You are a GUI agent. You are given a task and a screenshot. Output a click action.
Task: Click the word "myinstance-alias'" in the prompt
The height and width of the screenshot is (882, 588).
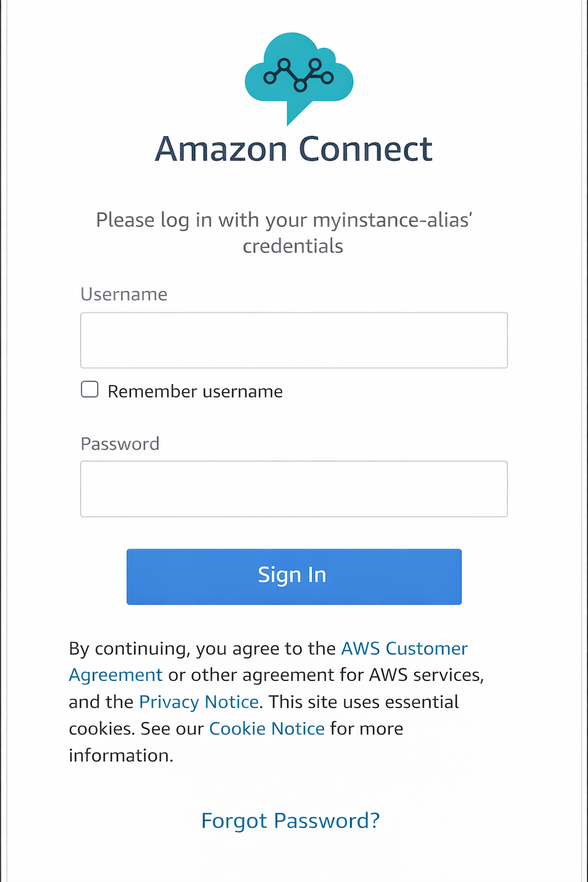393,220
